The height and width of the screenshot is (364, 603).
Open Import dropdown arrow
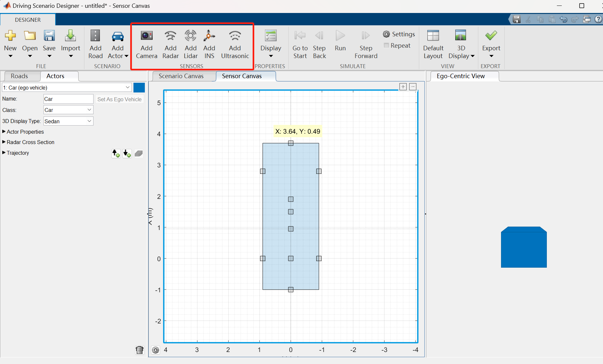(71, 56)
